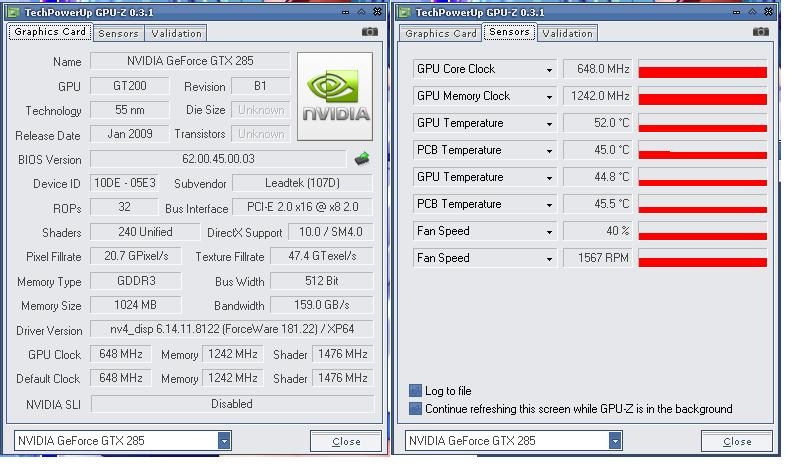Click the BIOS save chip icon
Viewport: 792px width, 470px height.
362,159
